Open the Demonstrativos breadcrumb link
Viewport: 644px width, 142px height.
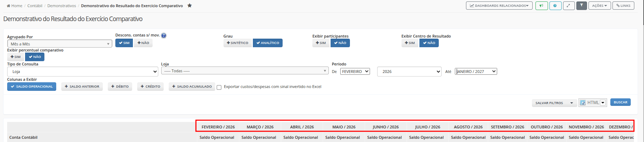(62, 6)
